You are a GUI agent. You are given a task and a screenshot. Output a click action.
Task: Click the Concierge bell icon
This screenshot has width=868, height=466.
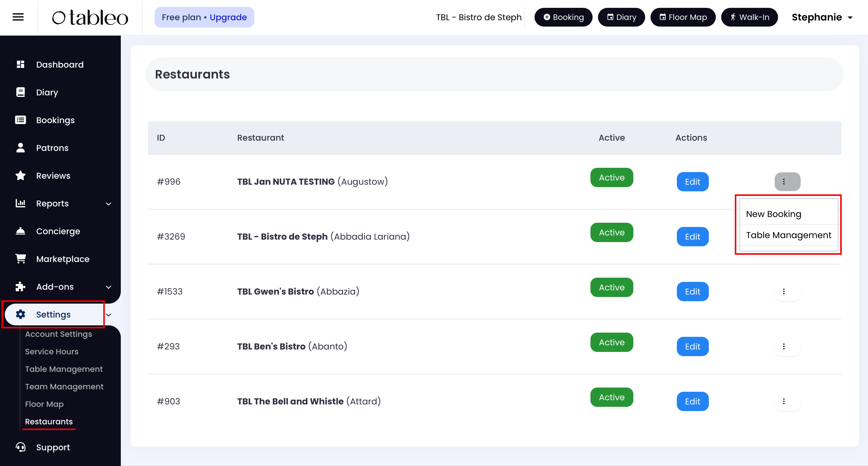(x=21, y=231)
